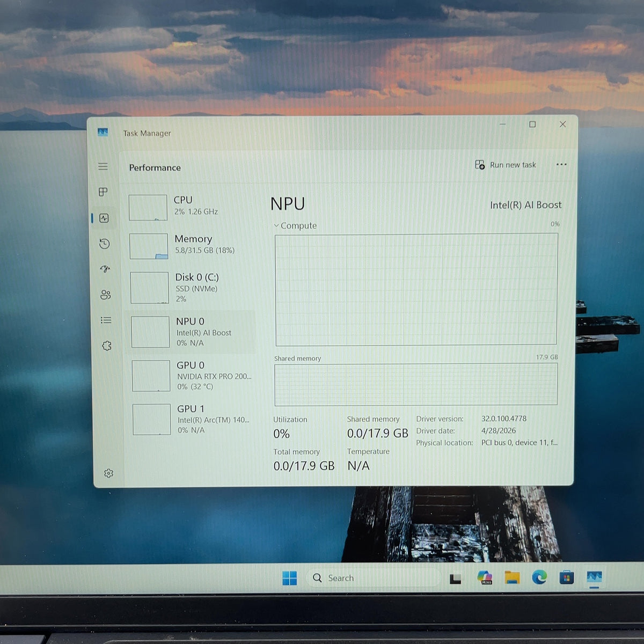
Task: Open File Explorer from taskbar
Action: (x=512, y=577)
